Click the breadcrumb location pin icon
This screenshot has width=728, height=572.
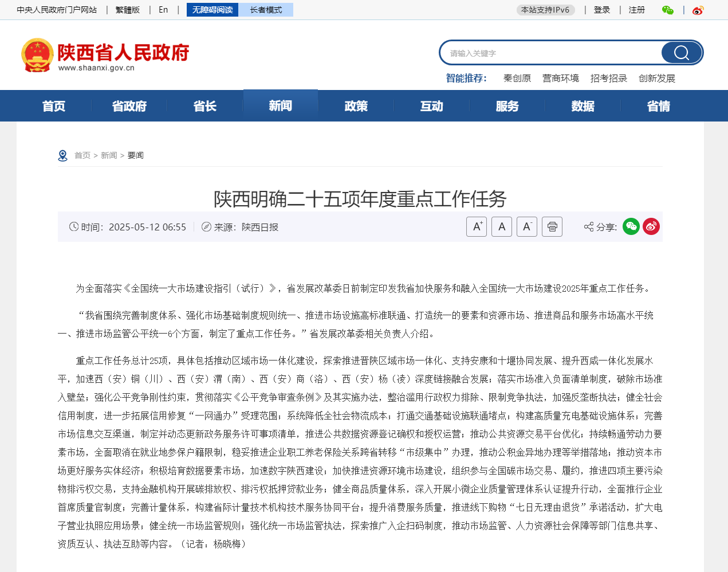(63, 155)
